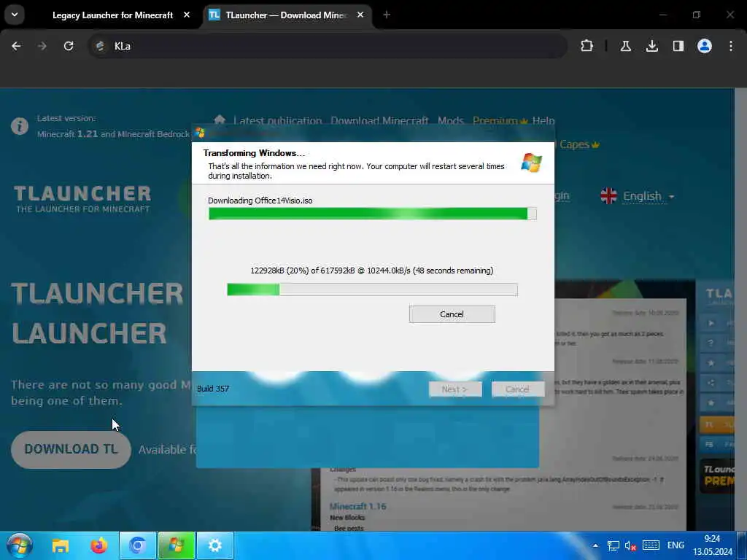Open the Download Minecraft menu item
The height and width of the screenshot is (560, 747).
click(x=379, y=120)
